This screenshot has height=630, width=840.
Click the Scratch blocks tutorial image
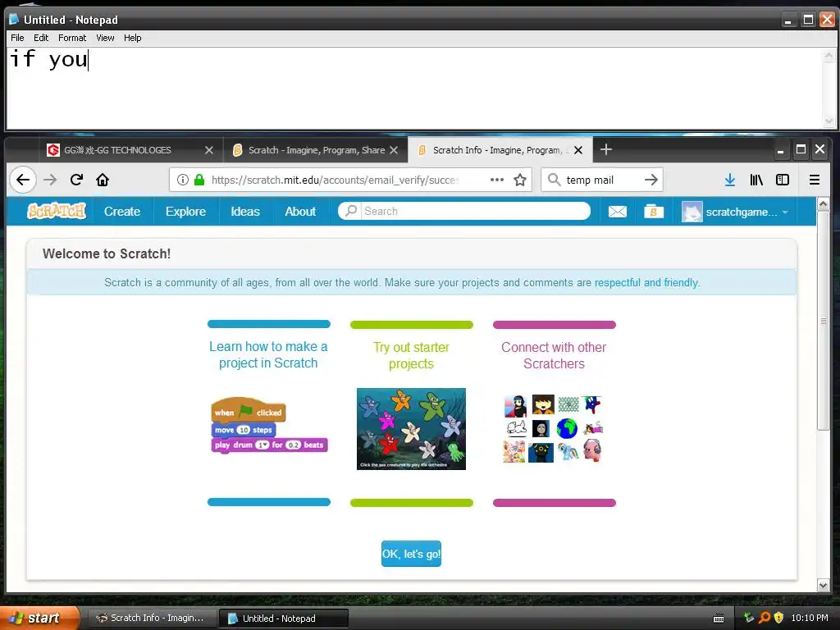tap(269, 427)
